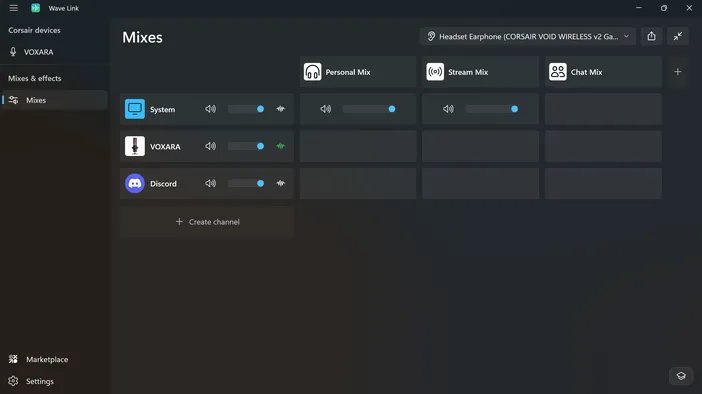Adjust the Discord channel volume slider
This screenshot has height=394, width=702.
246,183
